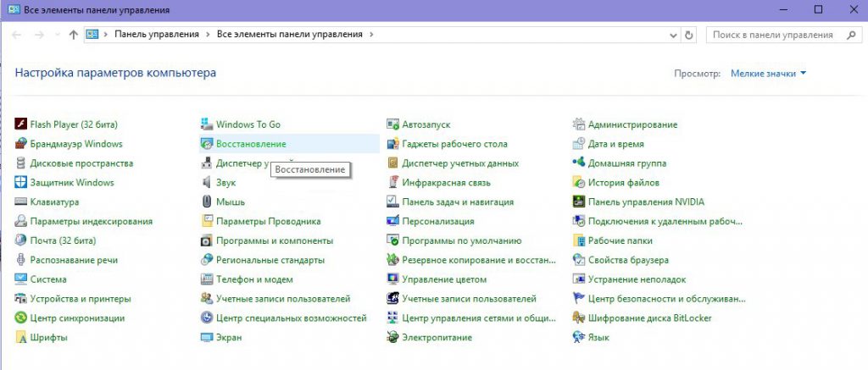Click the Восстановление icon
The height and width of the screenshot is (370, 868).
tap(207, 144)
